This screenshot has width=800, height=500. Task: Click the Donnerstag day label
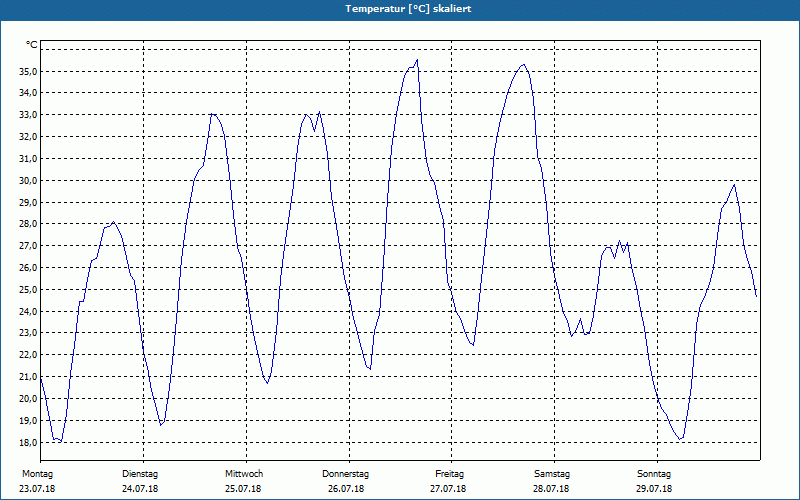tap(345, 474)
